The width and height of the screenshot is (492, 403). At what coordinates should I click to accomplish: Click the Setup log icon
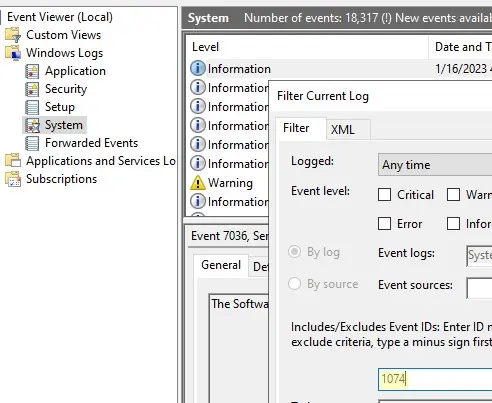[x=32, y=107]
